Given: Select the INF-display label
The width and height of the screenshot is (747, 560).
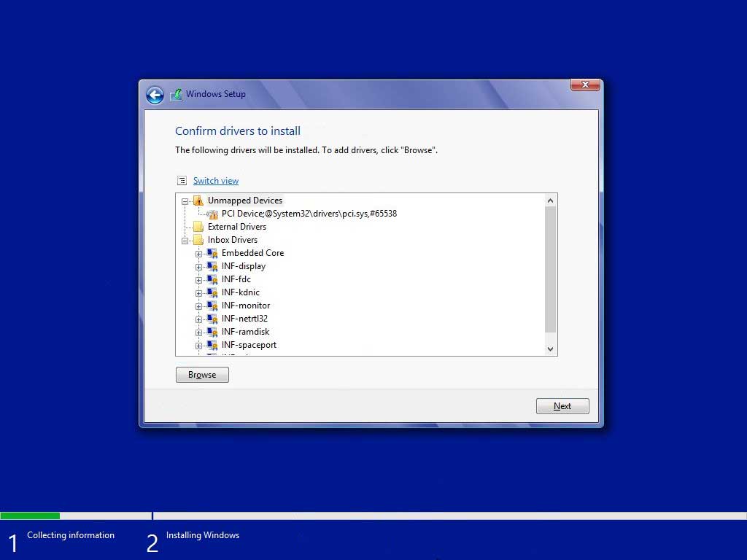Looking at the screenshot, I should pyautogui.click(x=244, y=266).
